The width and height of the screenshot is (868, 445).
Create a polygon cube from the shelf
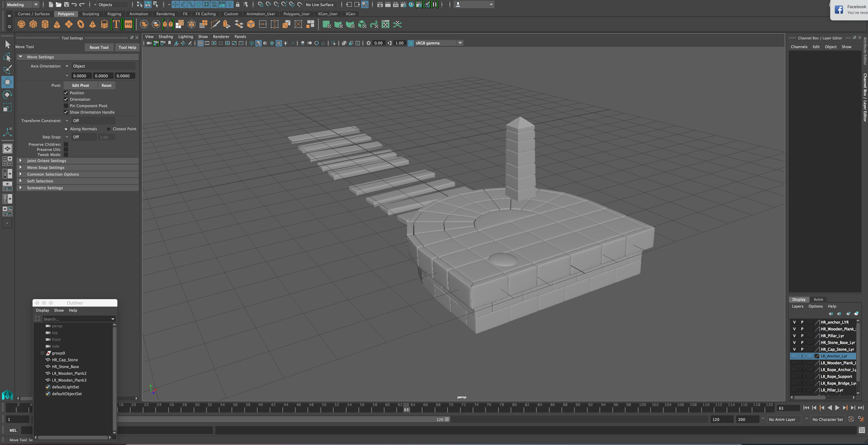tap(33, 24)
